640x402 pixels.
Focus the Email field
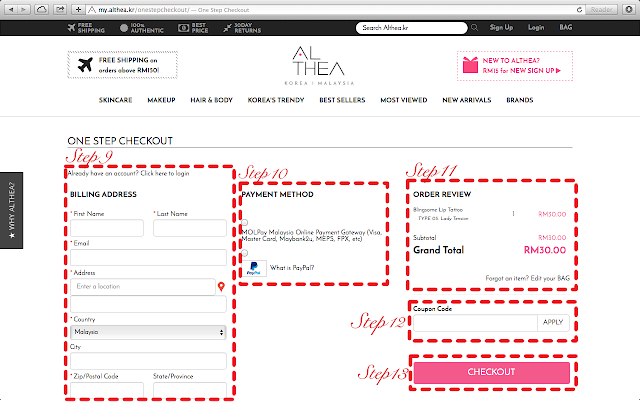tap(148, 258)
